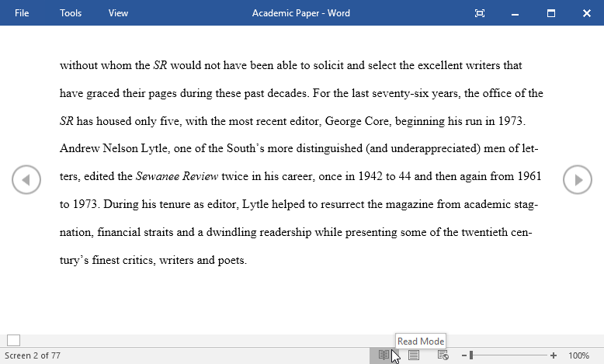The width and height of the screenshot is (604, 364).
Task: Minimize the Word window
Action: point(515,13)
